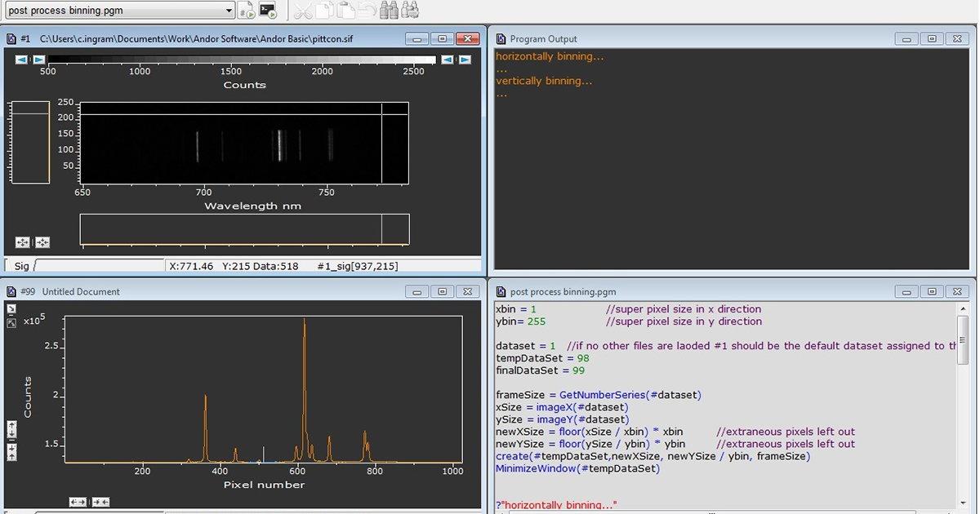
Task: Click left arrow at grayscale bar's low end
Action: click(x=21, y=60)
